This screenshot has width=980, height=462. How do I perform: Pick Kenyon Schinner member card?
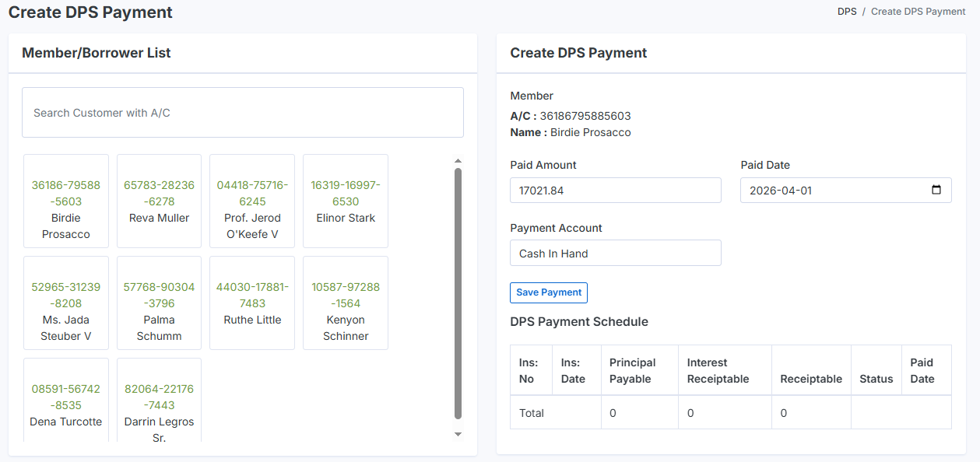346,303
